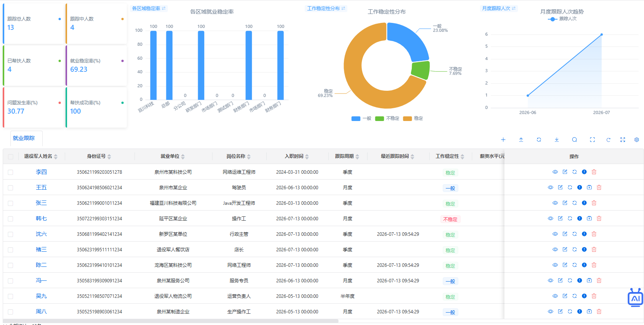Open veteran name link 周八
Screen dimensions: 644x325
[x=41, y=311]
